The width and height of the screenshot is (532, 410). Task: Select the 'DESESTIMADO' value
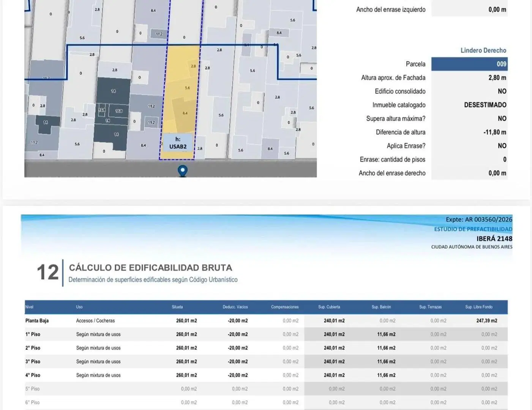[485, 105]
